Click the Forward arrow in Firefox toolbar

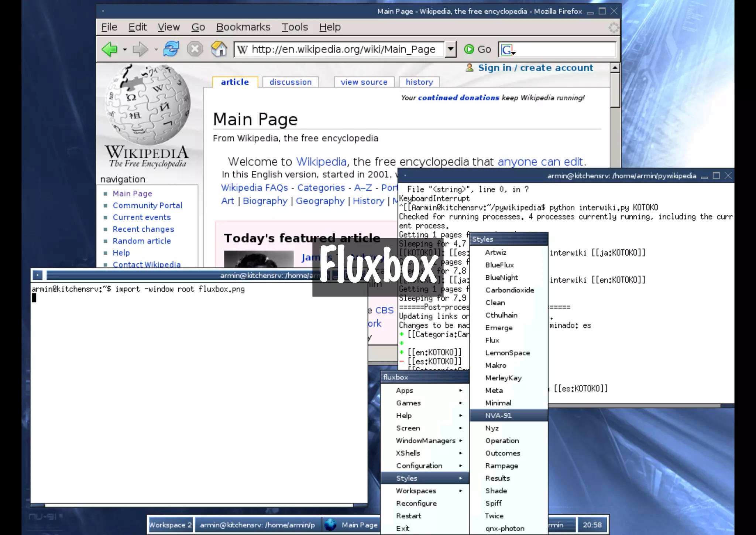pyautogui.click(x=140, y=49)
